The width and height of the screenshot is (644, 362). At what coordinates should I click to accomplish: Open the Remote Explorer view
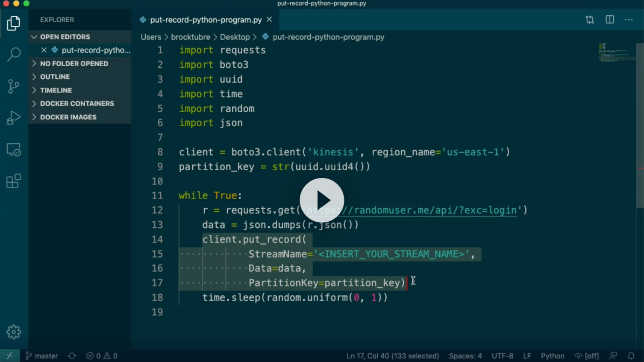click(x=14, y=150)
